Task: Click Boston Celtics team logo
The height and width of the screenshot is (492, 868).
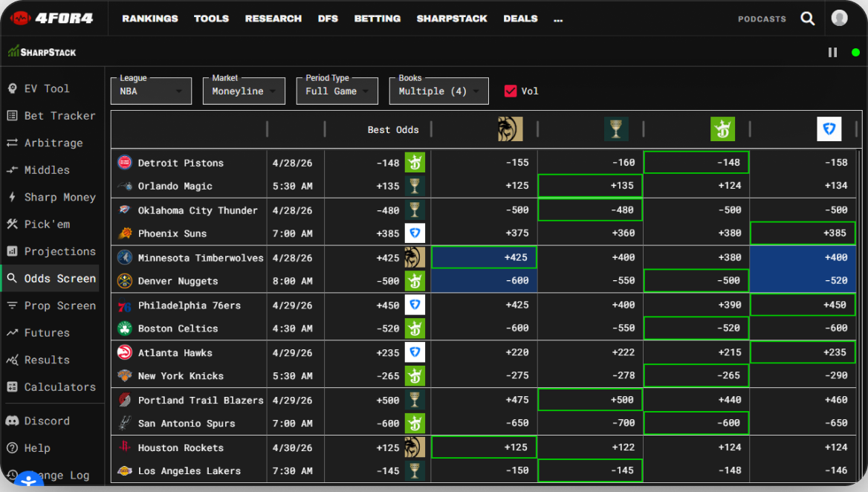Action: [x=125, y=328]
